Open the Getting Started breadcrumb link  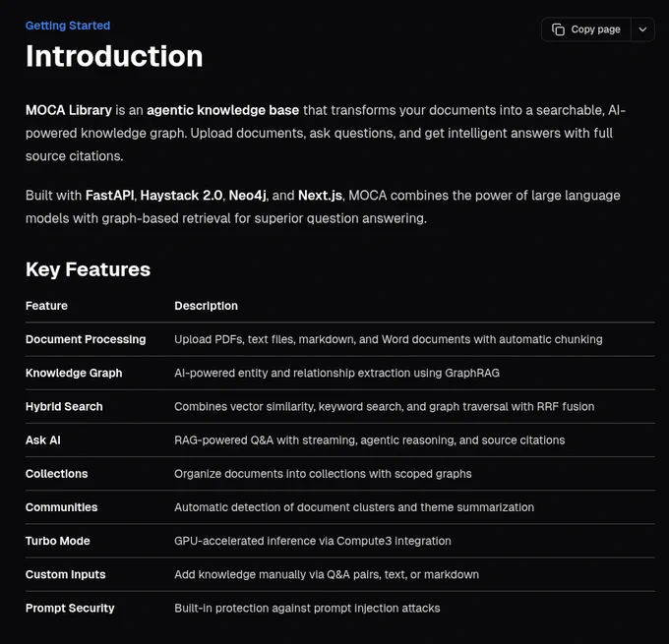pyautogui.click(x=68, y=26)
